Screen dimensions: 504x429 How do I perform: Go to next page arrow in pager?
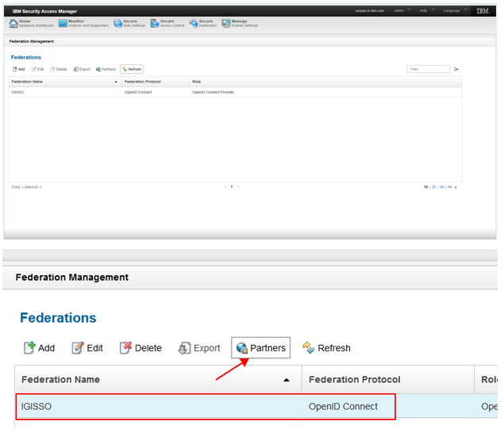tap(238, 186)
